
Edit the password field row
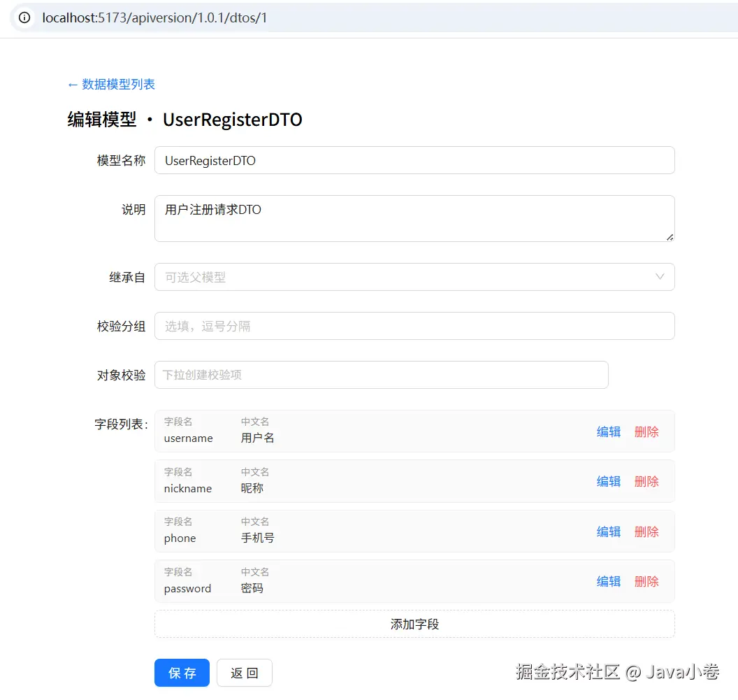tap(609, 581)
